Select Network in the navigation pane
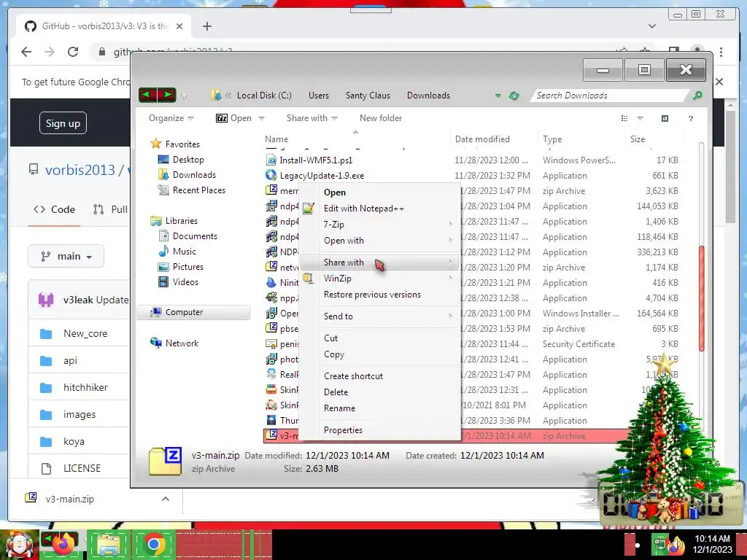747x560 pixels. (x=182, y=343)
